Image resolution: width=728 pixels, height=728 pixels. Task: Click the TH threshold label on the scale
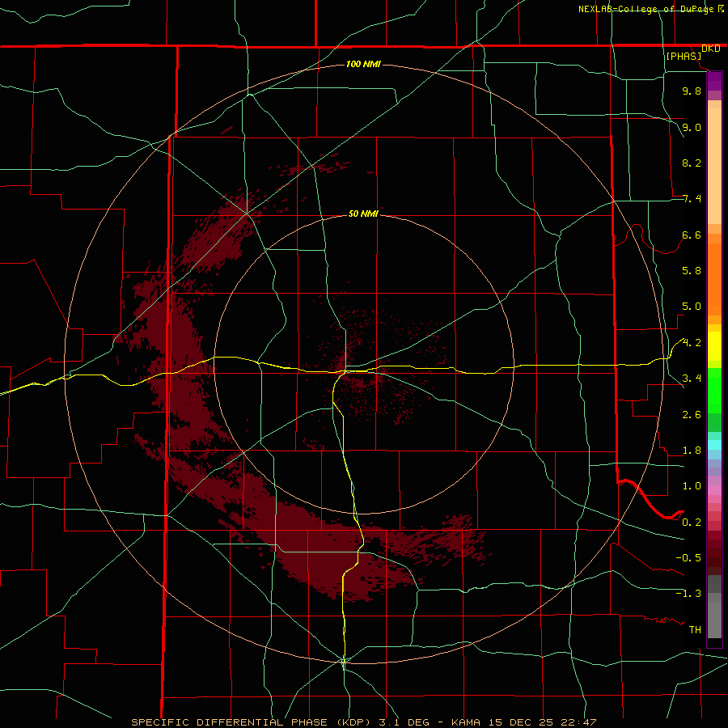[695, 630]
